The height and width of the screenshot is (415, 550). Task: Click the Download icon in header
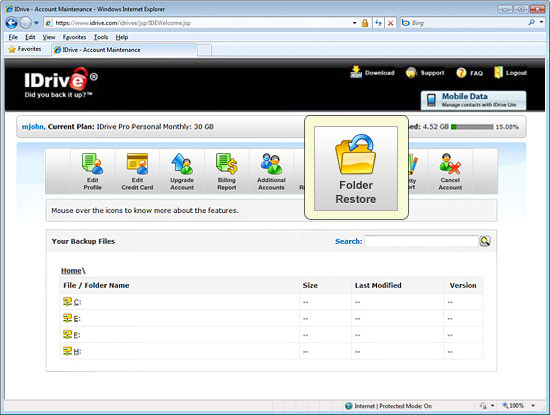(356, 72)
